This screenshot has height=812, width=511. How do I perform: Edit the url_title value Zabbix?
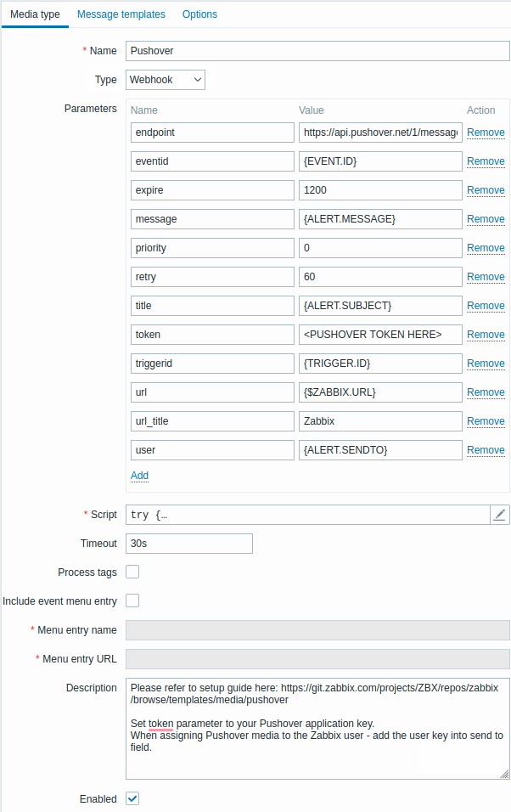click(x=380, y=421)
